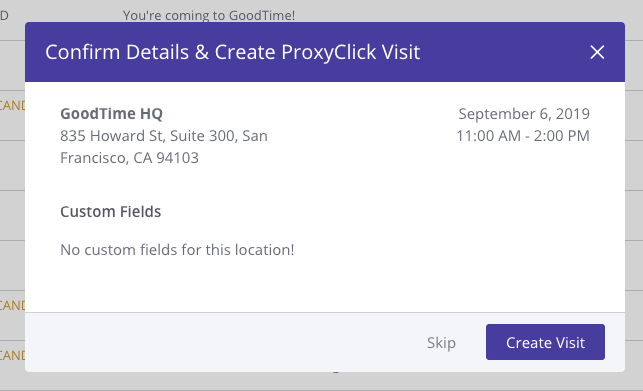The height and width of the screenshot is (391, 643).
Task: Click the dimmed background strip below the dialog
Action: 322,381
